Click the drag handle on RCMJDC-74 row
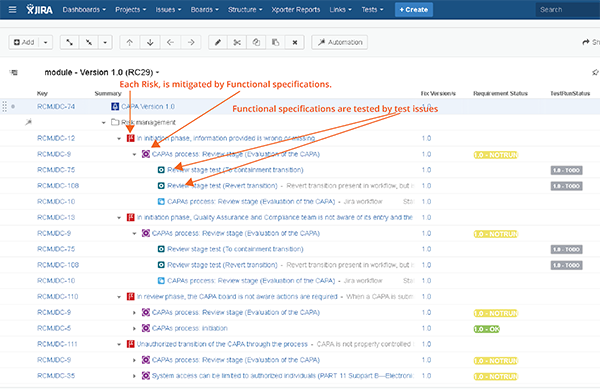The width and height of the screenshot is (600, 391). click(x=5, y=106)
